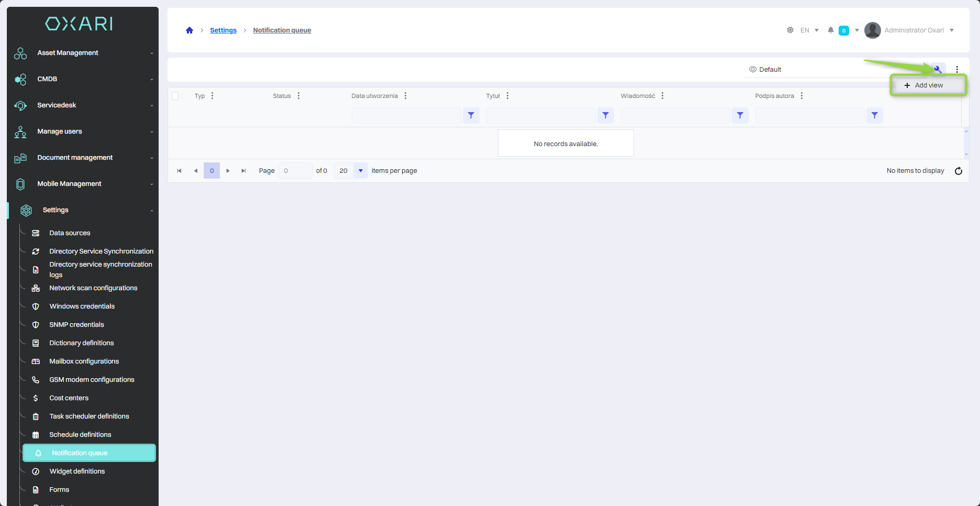Open Mailbox configurations in sidebar

tap(84, 361)
